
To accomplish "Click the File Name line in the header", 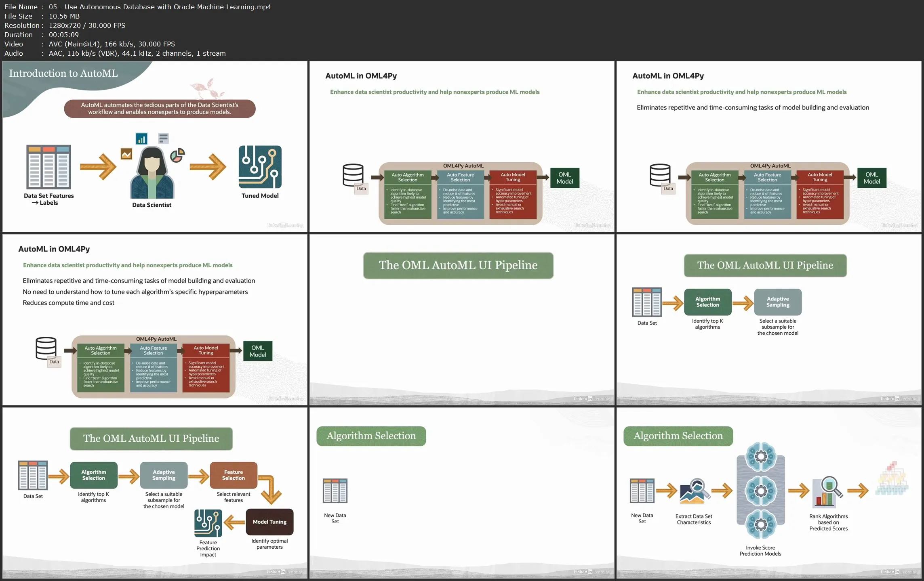I will (x=138, y=7).
